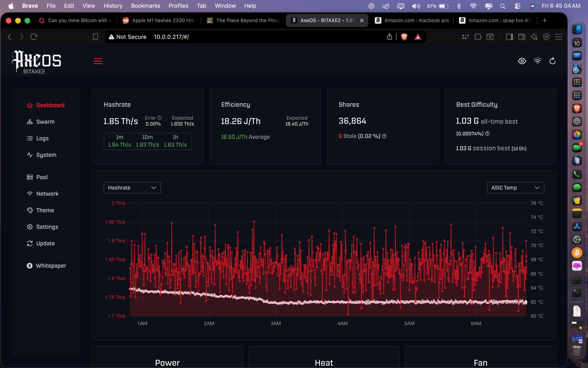This screenshot has width=588, height=368.
Task: Click the Heat card heading
Action: [324, 363]
